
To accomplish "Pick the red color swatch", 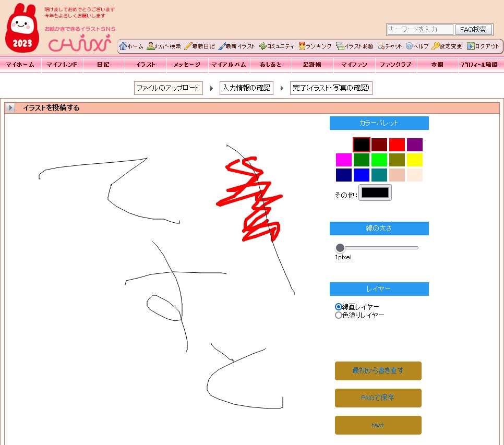I will 397,145.
